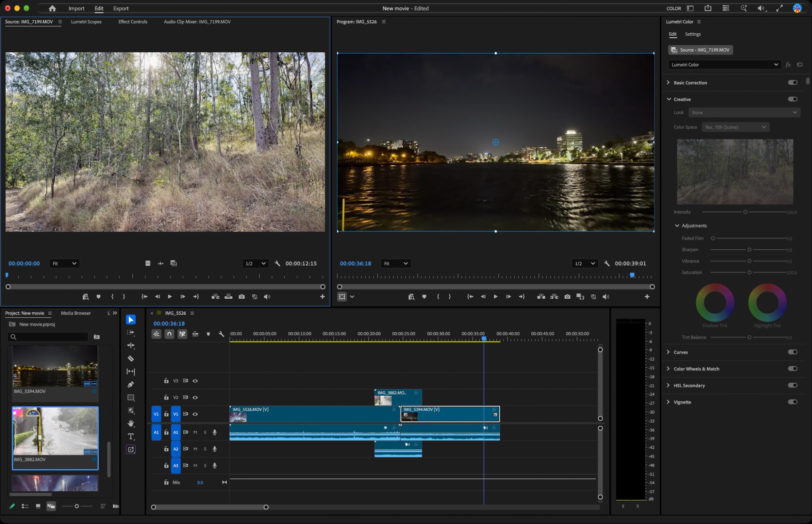Collapse Adjustments subsection

[x=677, y=226]
